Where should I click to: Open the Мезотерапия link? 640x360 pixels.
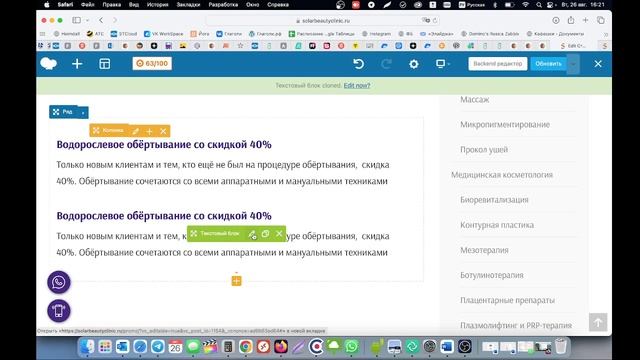[484, 250]
